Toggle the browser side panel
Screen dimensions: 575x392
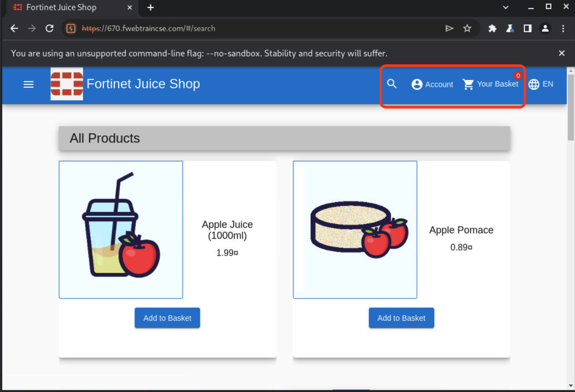coord(527,28)
